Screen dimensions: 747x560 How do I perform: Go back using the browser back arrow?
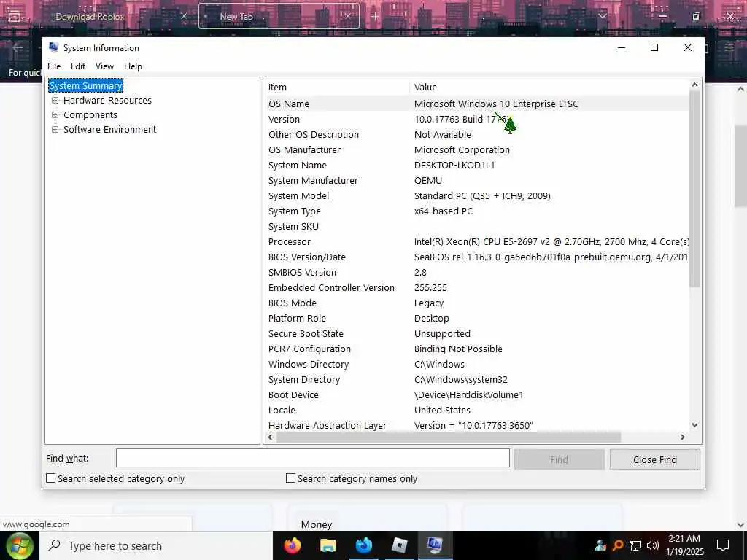click(x=18, y=47)
